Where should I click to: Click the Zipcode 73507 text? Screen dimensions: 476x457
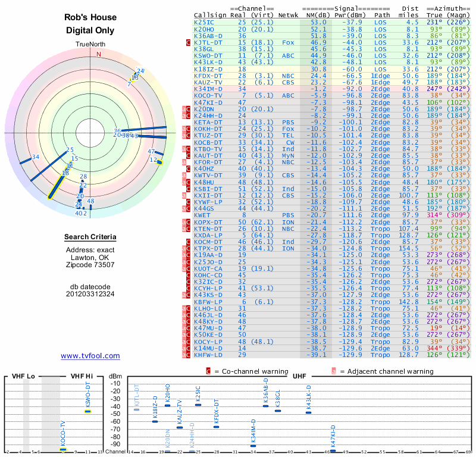tap(90, 264)
